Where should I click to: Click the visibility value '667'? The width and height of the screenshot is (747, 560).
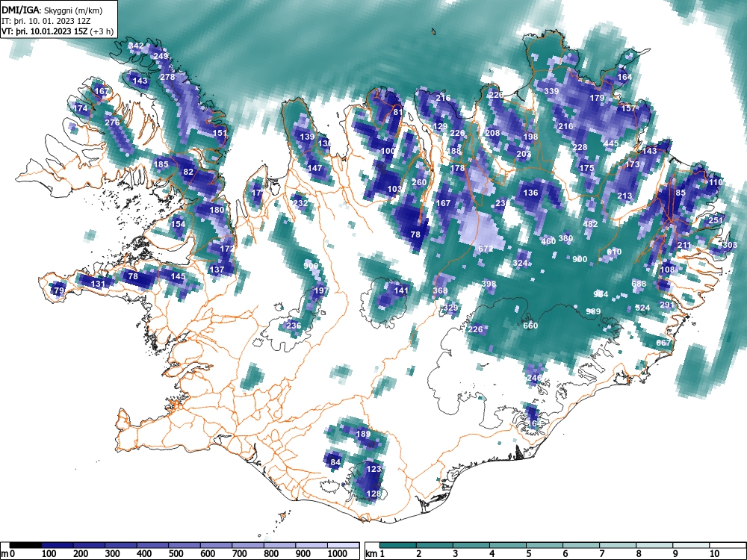(663, 343)
